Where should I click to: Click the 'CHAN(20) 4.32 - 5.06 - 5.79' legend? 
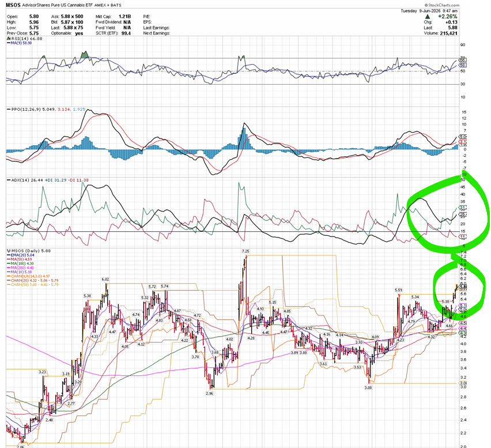(x=35, y=280)
